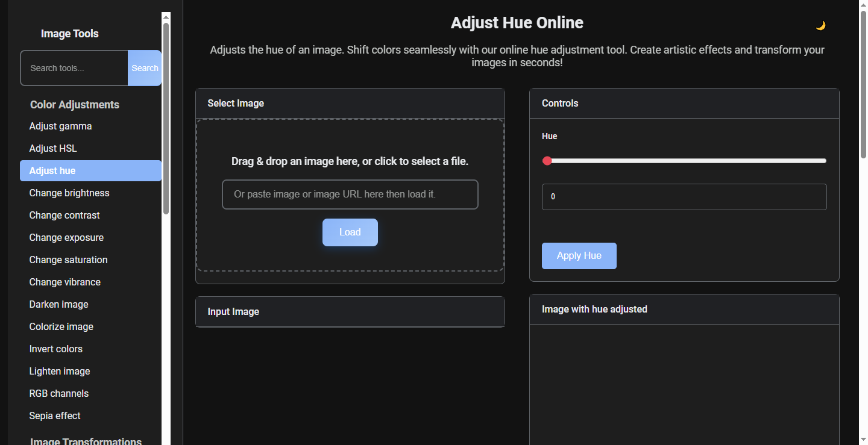868x445 pixels.
Task: Click Apply Hue to process the image
Action: [x=579, y=255]
